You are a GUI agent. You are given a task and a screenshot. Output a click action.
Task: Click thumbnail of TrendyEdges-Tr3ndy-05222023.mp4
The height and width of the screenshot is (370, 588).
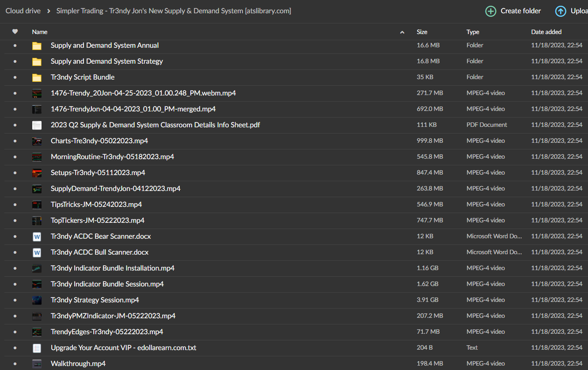coord(37,332)
